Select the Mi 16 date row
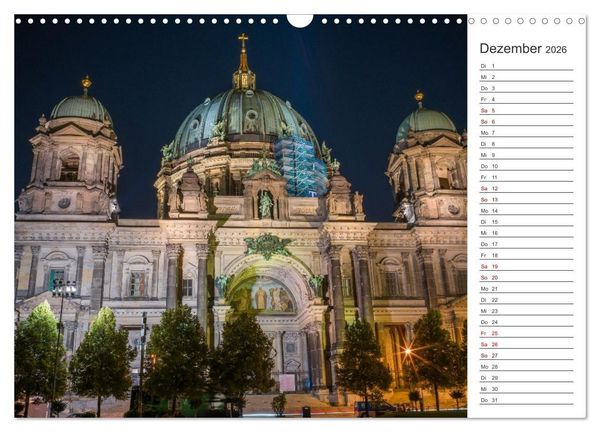 pos(527,233)
